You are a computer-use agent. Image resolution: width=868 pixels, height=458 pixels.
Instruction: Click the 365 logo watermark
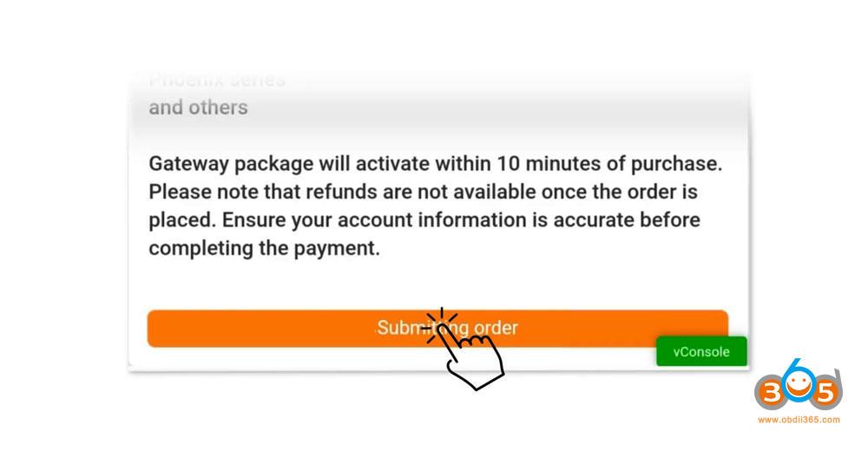pyautogui.click(x=799, y=389)
